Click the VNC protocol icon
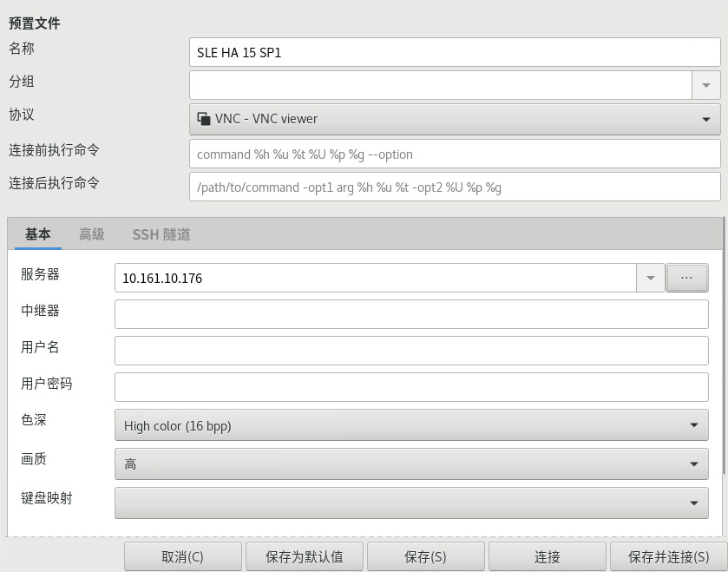This screenshot has width=728, height=572. click(204, 119)
